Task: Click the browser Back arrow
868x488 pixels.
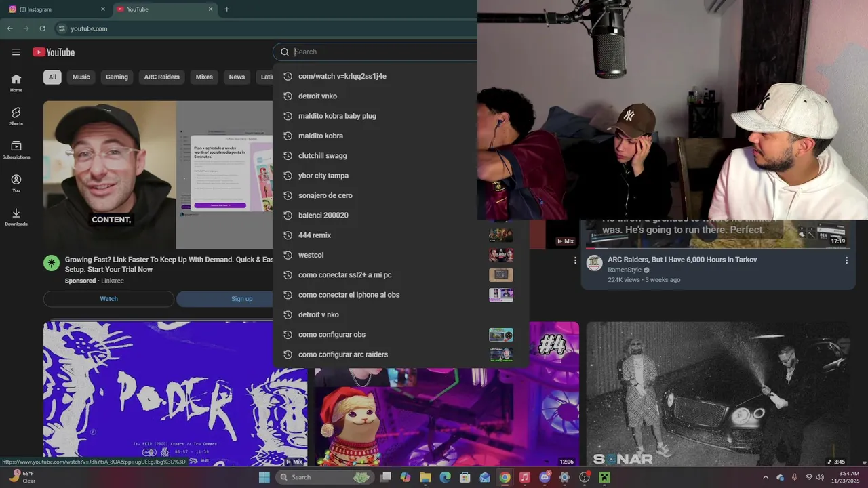Action: (x=9, y=28)
